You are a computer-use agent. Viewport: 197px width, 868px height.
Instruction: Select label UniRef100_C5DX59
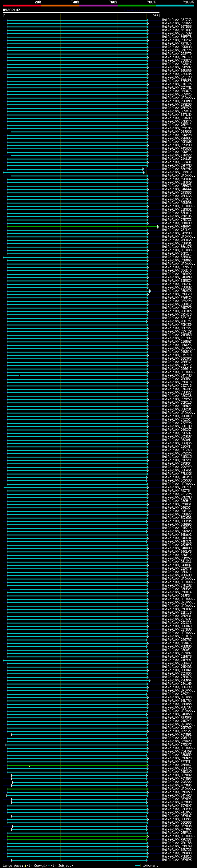pyautogui.click(x=177, y=792)
